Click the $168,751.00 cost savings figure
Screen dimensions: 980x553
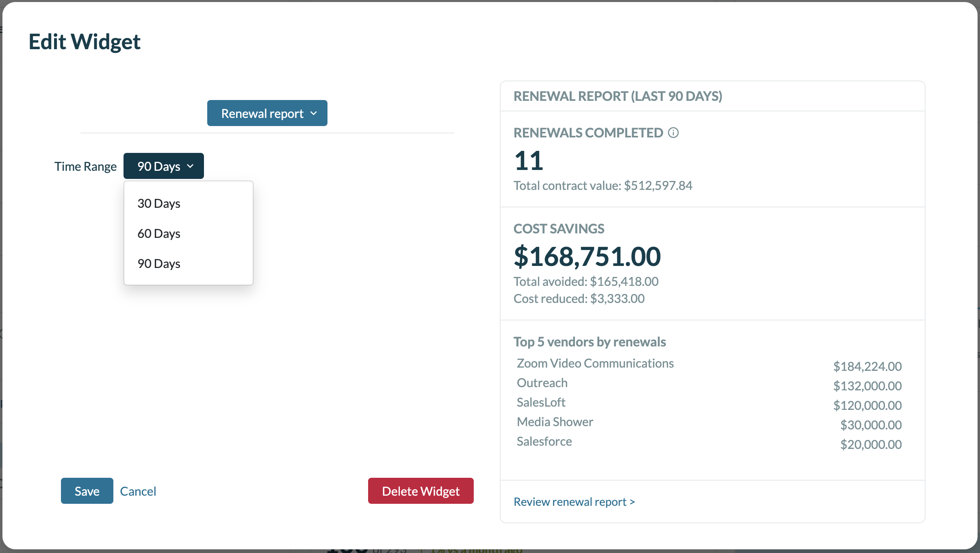click(587, 257)
